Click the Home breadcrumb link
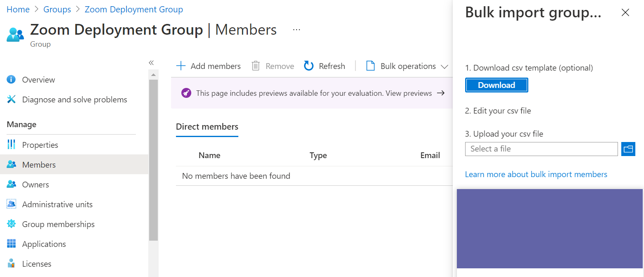 pyautogui.click(x=18, y=9)
